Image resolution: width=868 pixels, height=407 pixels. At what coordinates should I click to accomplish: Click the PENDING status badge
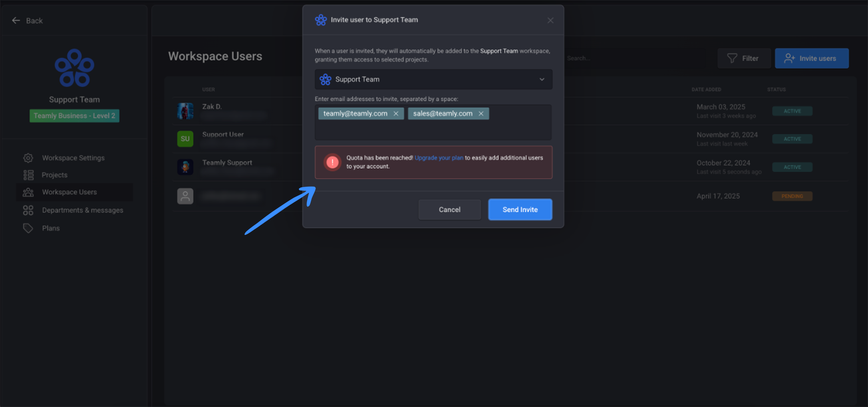792,196
